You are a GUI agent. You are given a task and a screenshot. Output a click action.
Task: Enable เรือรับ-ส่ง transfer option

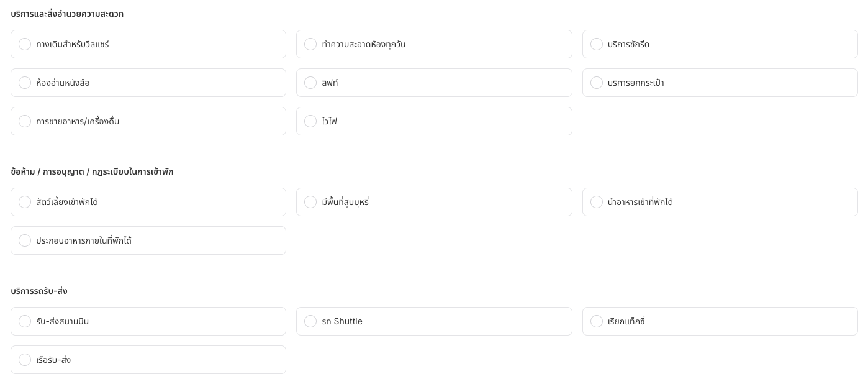[25, 360]
